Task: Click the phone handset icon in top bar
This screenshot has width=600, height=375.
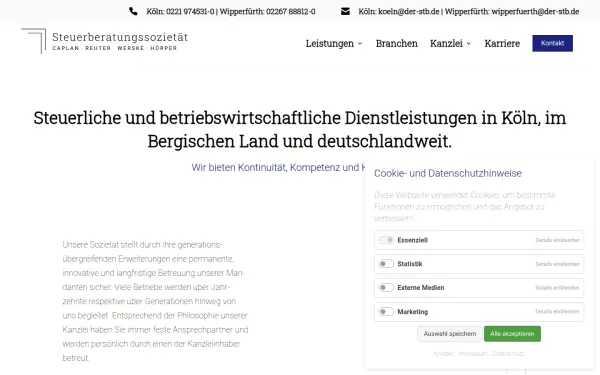Action: 133,11
